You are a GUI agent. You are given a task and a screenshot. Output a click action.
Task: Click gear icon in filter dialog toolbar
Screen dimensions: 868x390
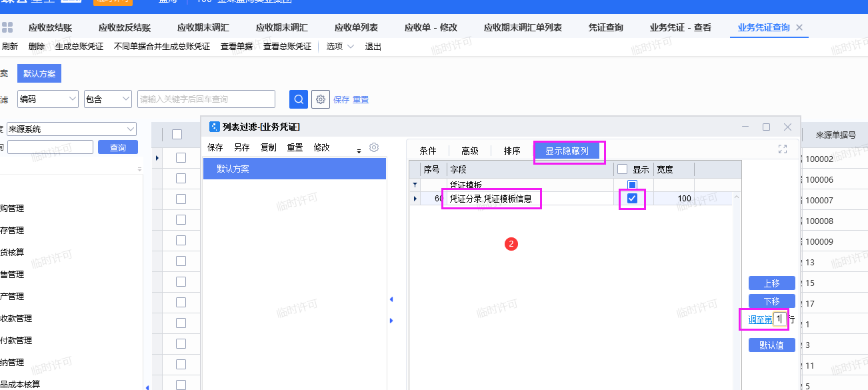374,147
